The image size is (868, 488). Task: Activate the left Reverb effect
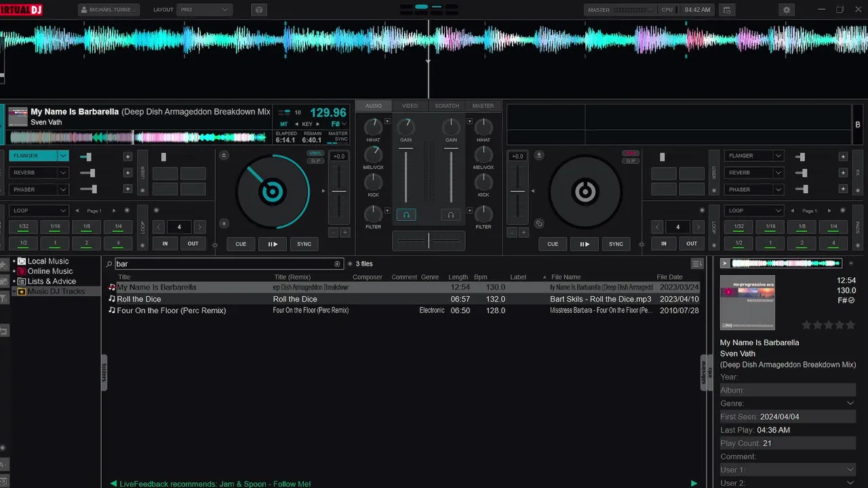(x=33, y=173)
